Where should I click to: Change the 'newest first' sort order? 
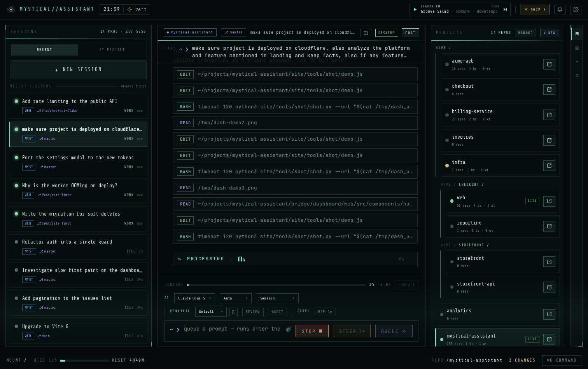click(133, 86)
